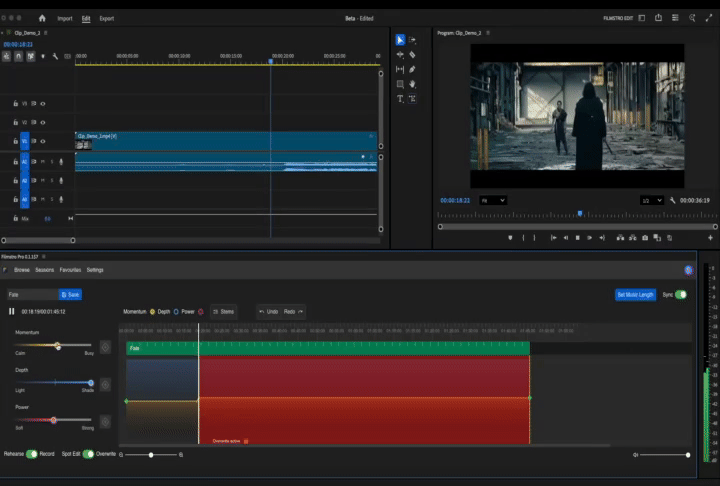Switch to the Export tab
The height and width of the screenshot is (486, 720).
click(x=107, y=18)
